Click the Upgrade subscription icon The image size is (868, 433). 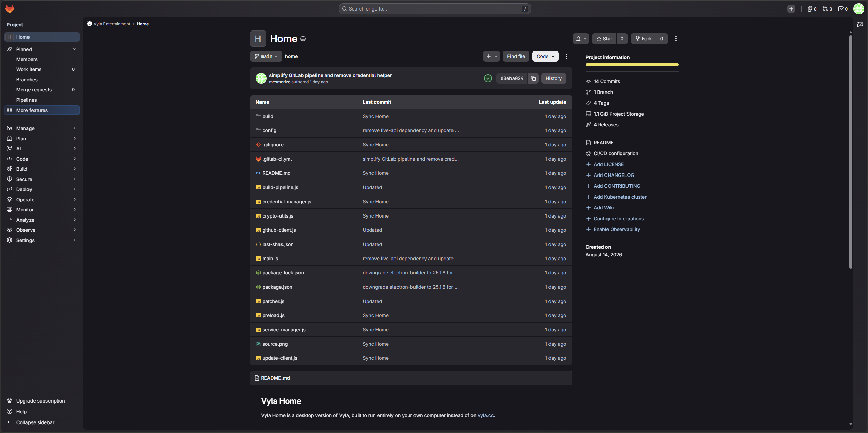pyautogui.click(x=9, y=400)
